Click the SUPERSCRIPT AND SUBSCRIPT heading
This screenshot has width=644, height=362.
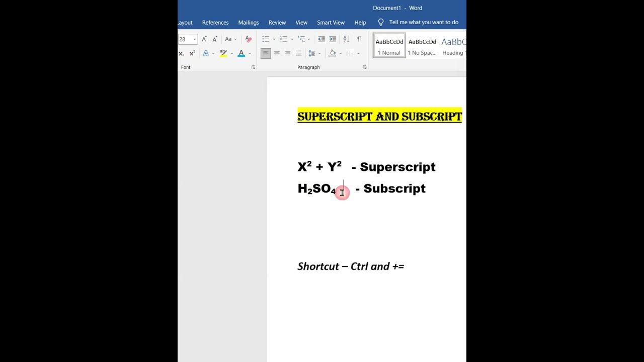(x=379, y=116)
